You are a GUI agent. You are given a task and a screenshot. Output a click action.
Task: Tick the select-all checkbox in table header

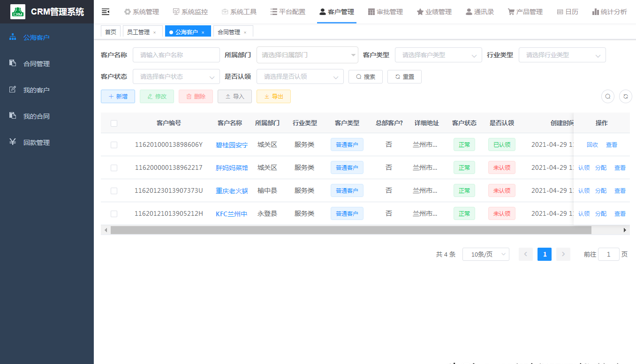[114, 123]
